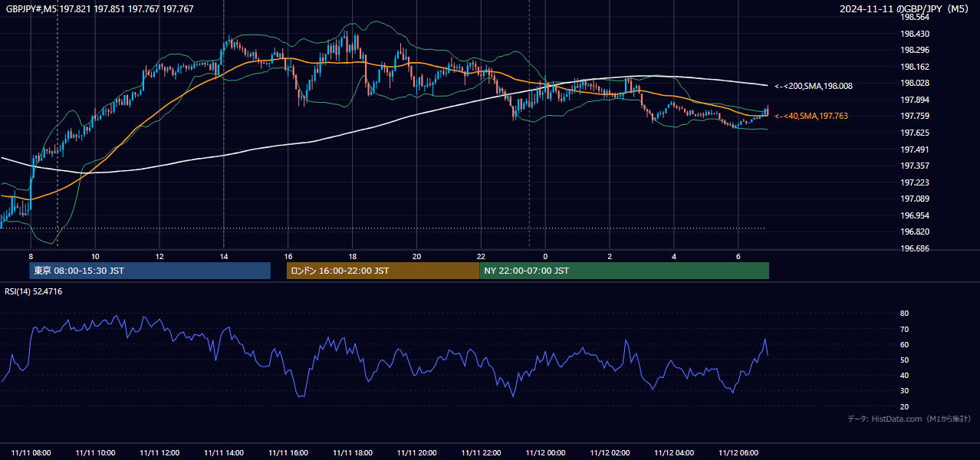Click the data source text HistData.com

point(897,419)
